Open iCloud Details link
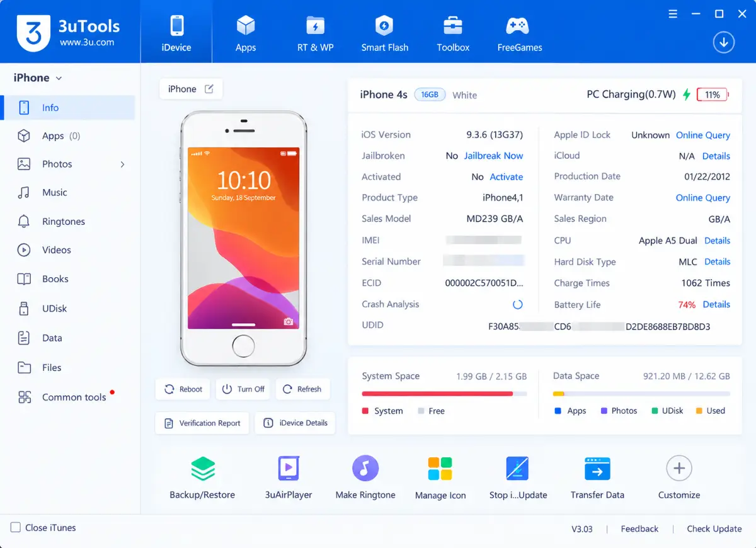The image size is (756, 548). (x=716, y=156)
